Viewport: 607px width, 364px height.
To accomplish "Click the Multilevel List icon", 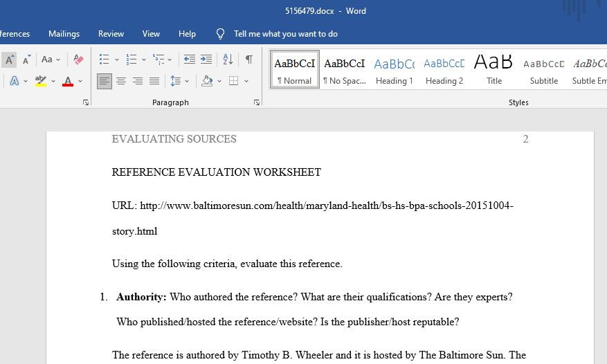I will tap(158, 60).
